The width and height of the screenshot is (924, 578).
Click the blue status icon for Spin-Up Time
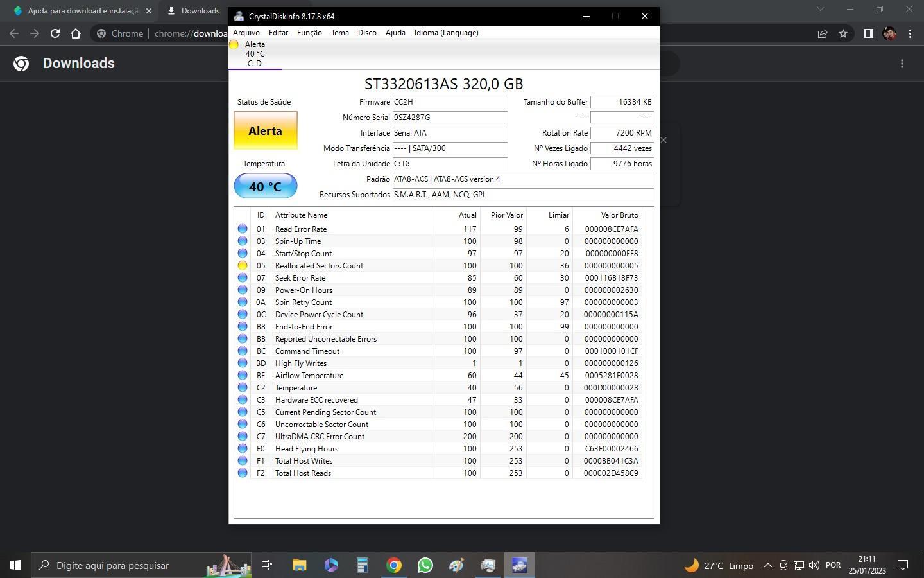(243, 241)
